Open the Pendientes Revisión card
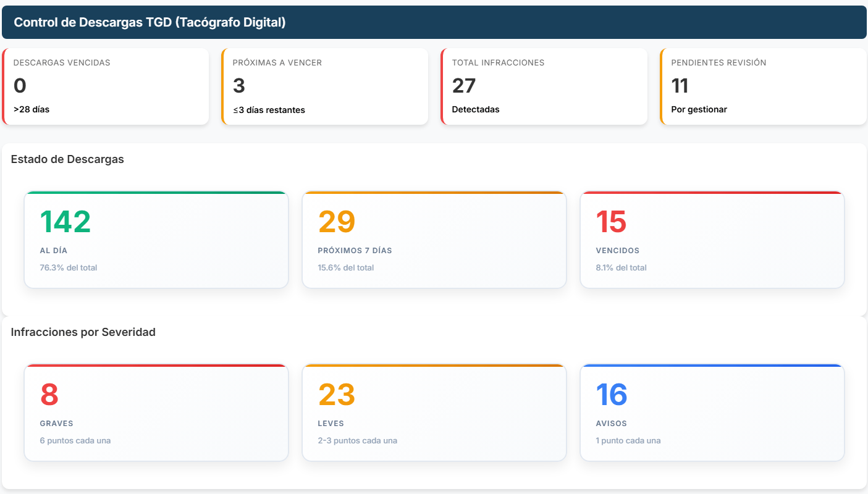 pos(763,86)
